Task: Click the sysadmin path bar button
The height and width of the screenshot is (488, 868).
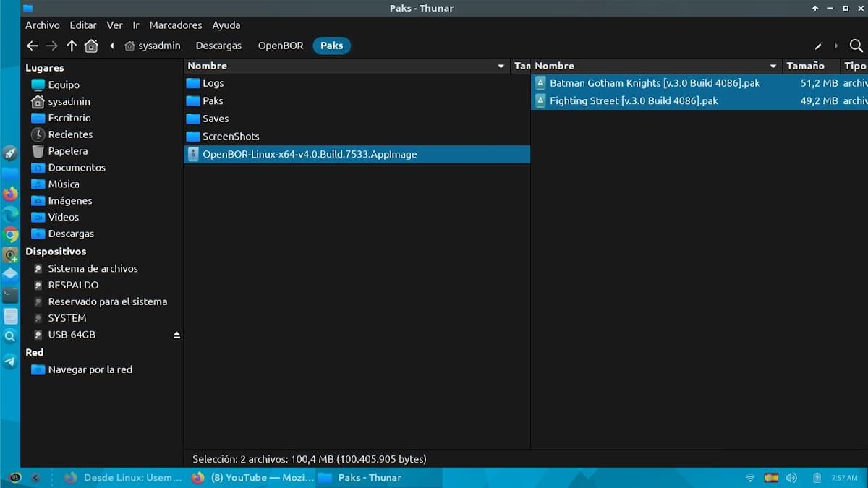Action: pyautogui.click(x=153, y=46)
